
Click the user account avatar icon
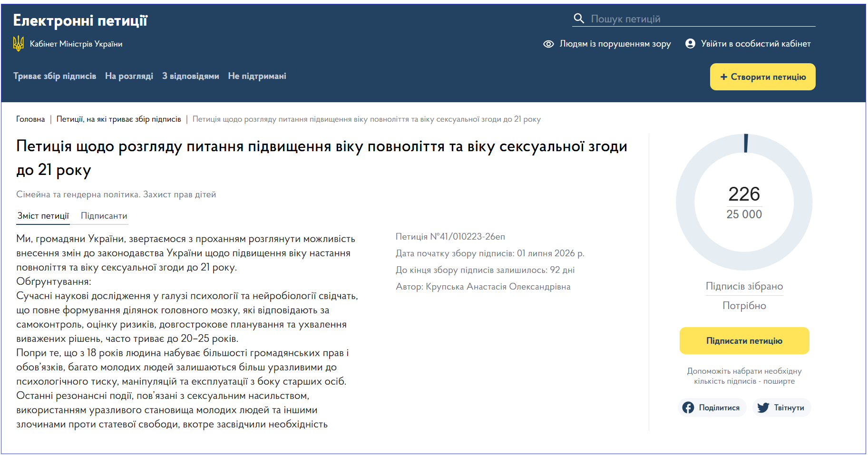coord(690,43)
